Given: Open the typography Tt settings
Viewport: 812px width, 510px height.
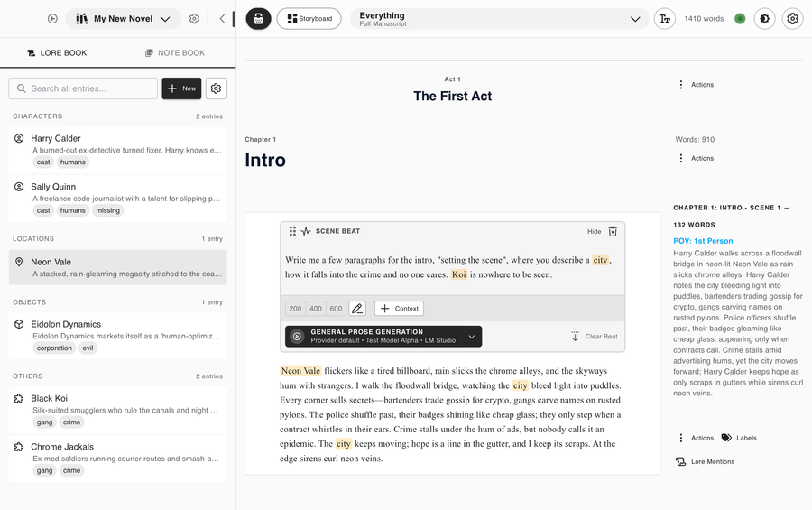Looking at the screenshot, I should [664, 19].
